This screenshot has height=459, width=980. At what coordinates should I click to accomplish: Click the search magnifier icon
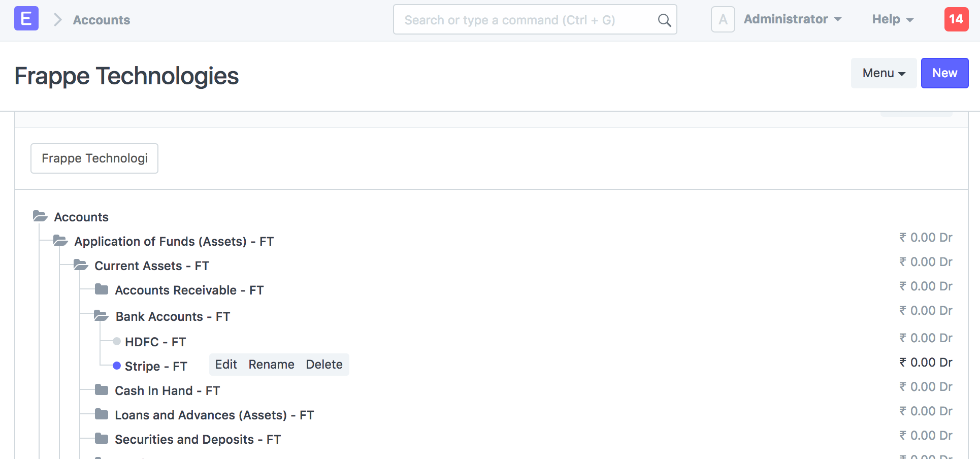664,20
